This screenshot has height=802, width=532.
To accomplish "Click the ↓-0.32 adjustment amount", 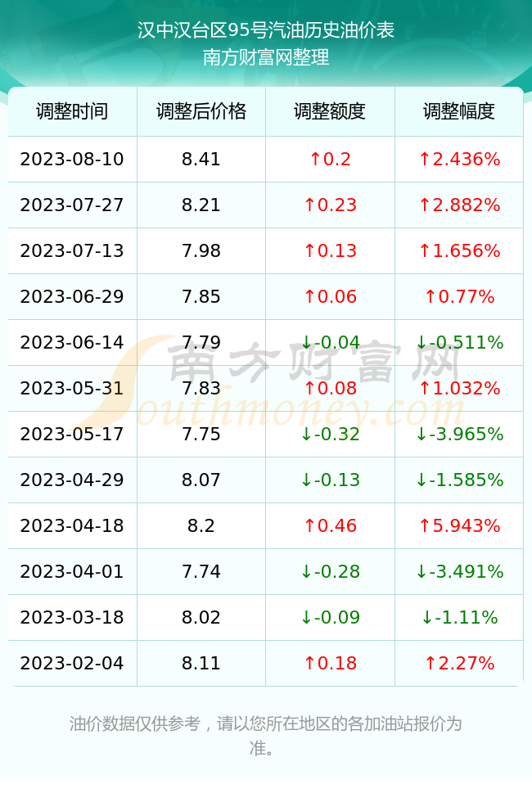I will click(x=330, y=435).
